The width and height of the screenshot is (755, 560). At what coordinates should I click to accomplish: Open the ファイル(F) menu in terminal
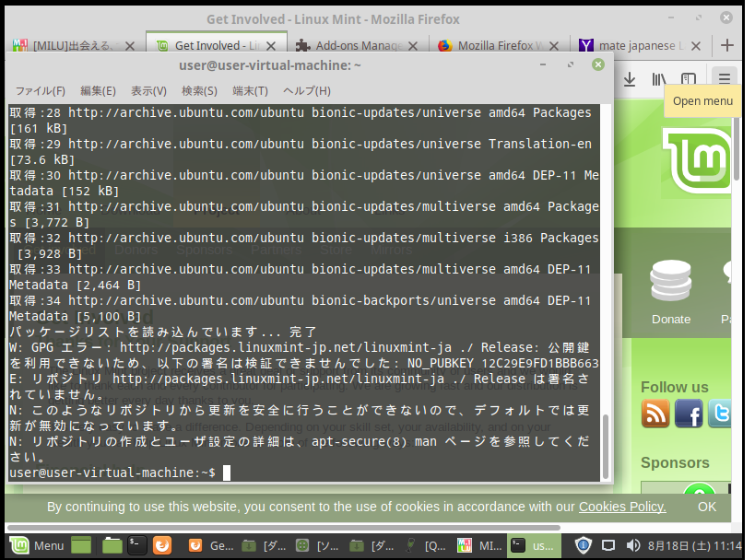tap(40, 90)
